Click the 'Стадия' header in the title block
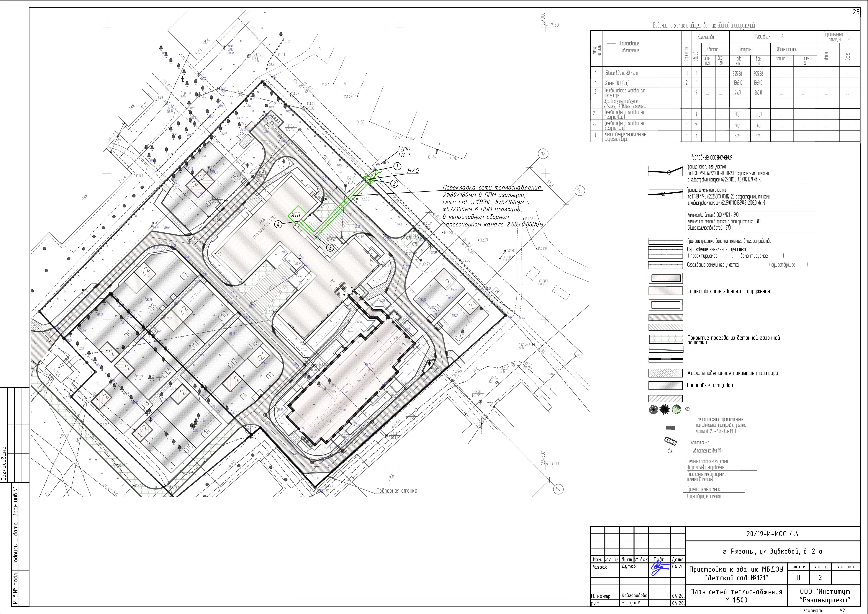This screenshot has width=868, height=614. coord(798,567)
